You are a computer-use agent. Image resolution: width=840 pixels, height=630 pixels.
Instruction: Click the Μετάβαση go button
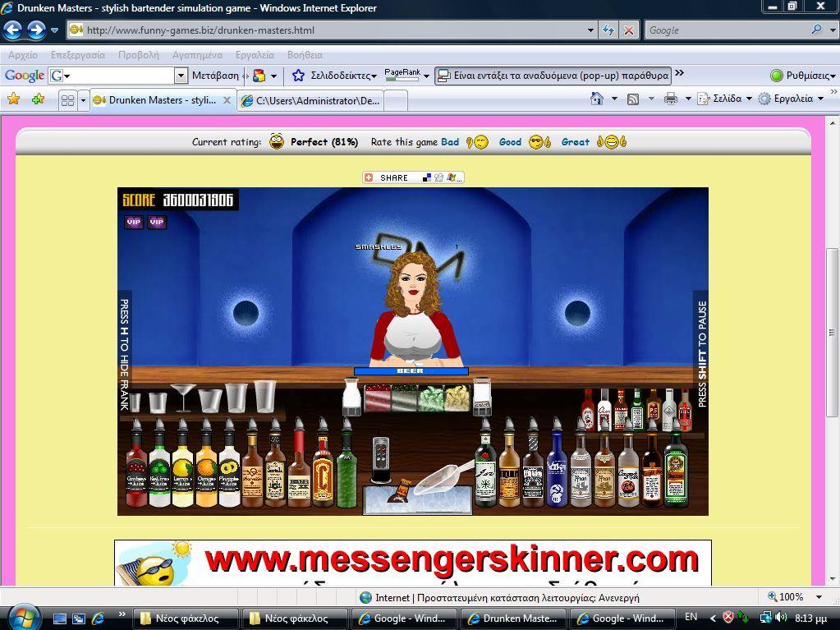point(215,76)
